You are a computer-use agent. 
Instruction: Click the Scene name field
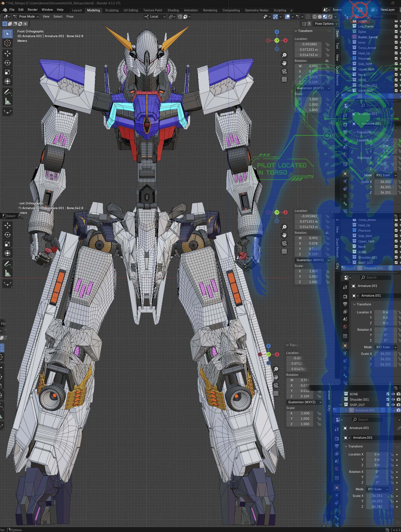pyautogui.click(x=342, y=10)
